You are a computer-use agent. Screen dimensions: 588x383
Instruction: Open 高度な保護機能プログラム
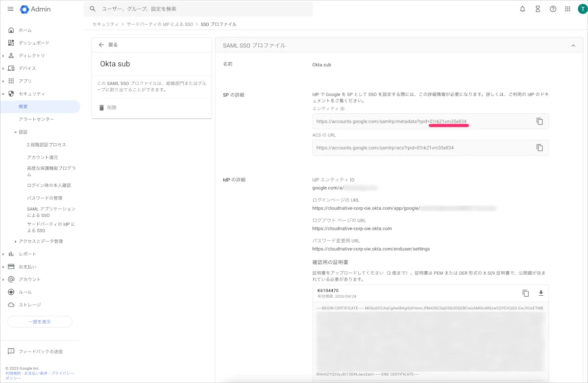[51, 171]
